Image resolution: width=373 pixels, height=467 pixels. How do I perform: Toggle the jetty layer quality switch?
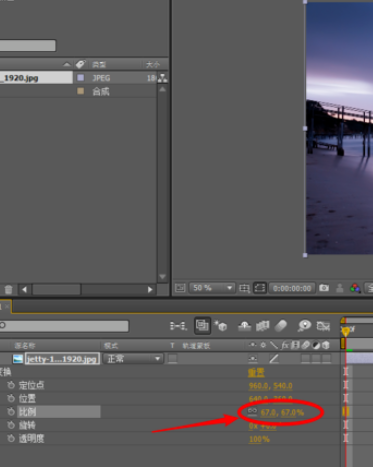click(274, 359)
